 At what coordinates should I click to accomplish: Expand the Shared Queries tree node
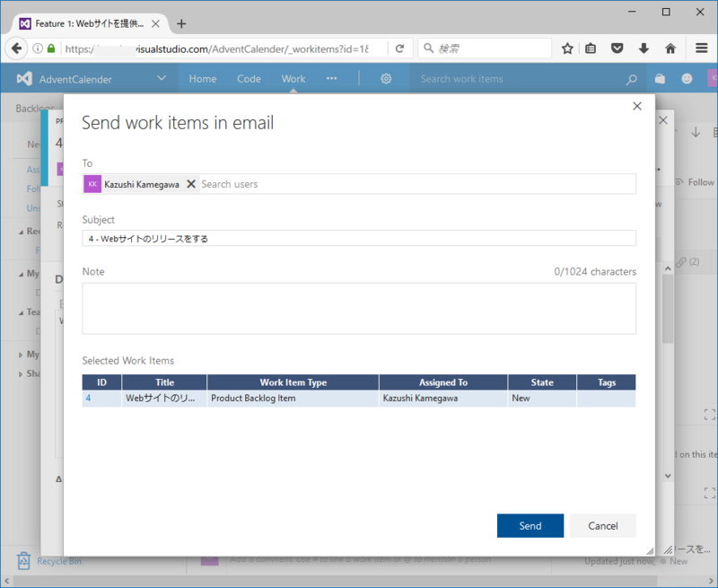pyautogui.click(x=21, y=374)
